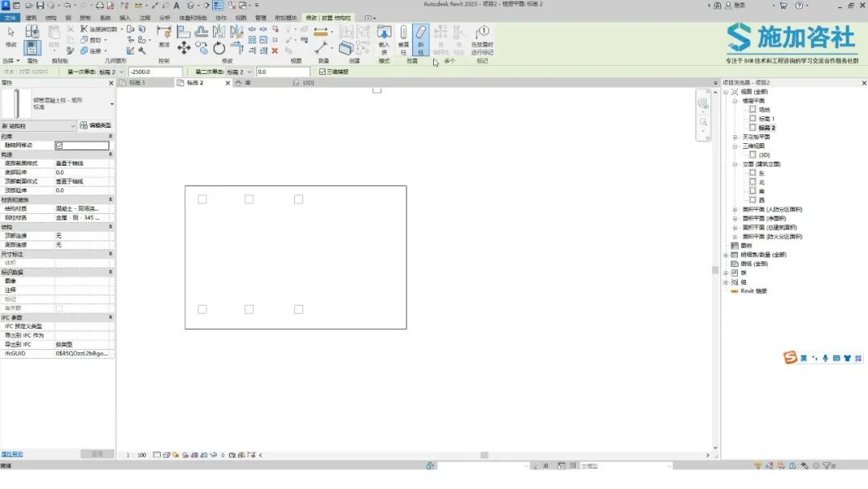Collapse the 约束 (Constraints) section in Properties
The height and width of the screenshot is (489, 868).
pos(110,136)
